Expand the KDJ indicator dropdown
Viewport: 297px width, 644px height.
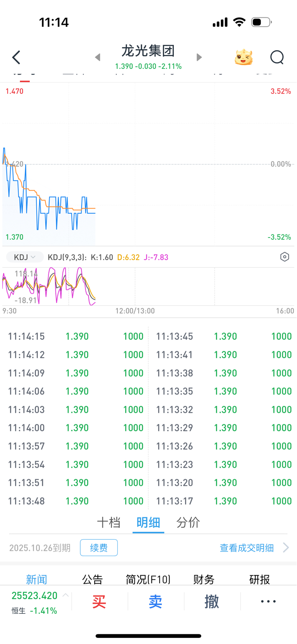(x=25, y=257)
